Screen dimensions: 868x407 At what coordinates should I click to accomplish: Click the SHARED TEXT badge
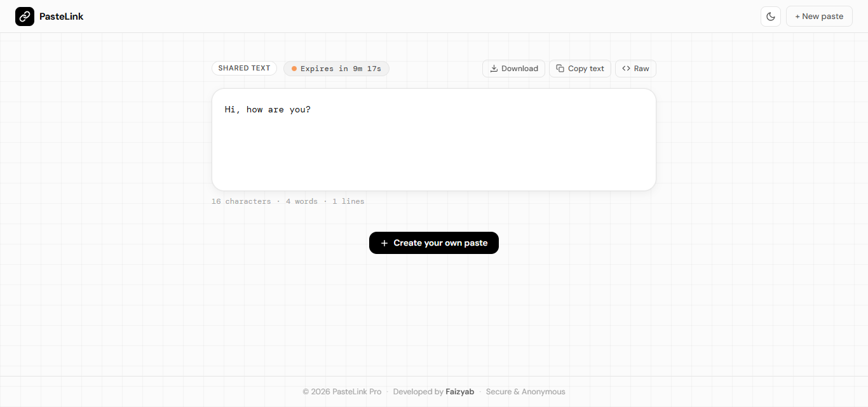tap(244, 69)
